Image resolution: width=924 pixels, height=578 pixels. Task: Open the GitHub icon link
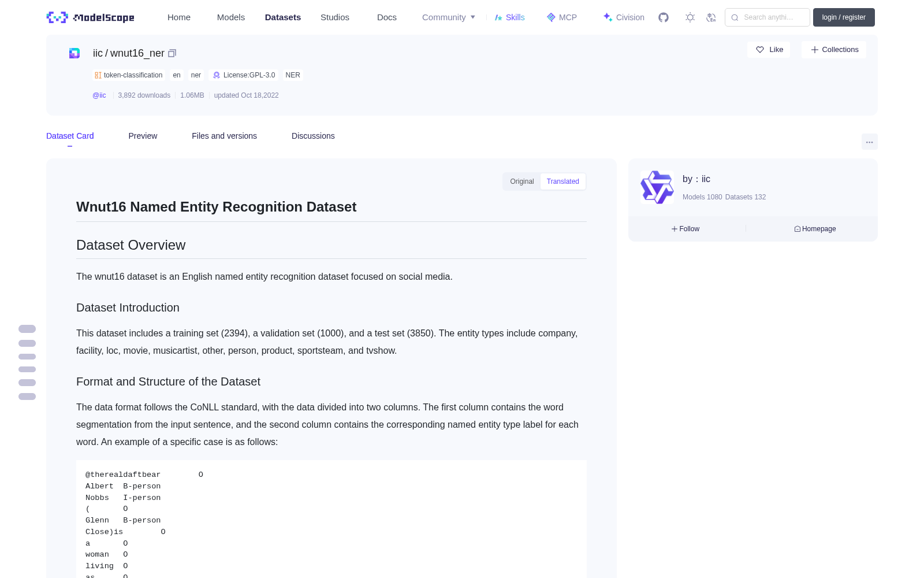click(664, 17)
